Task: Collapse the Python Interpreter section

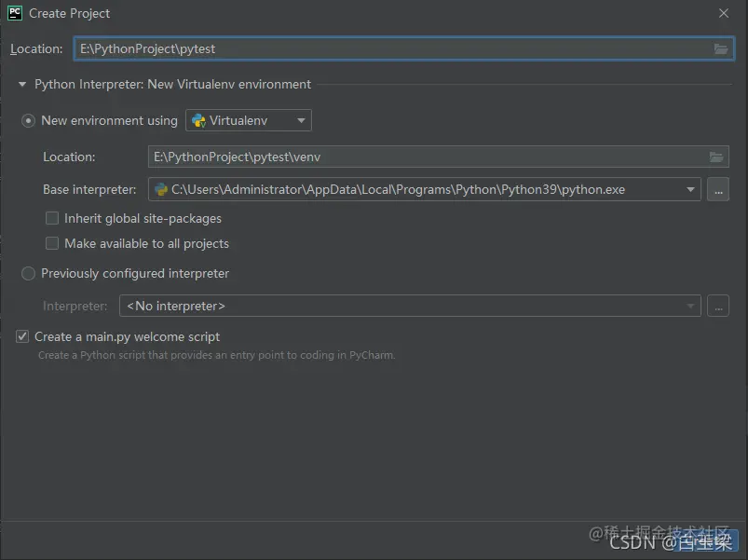Action: 22,85
